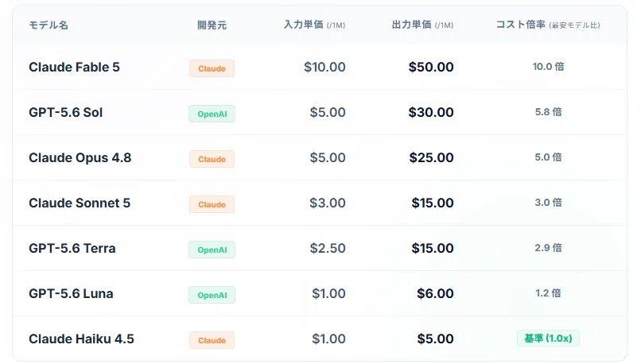Select the Claude Fable 5 model name

(x=74, y=67)
